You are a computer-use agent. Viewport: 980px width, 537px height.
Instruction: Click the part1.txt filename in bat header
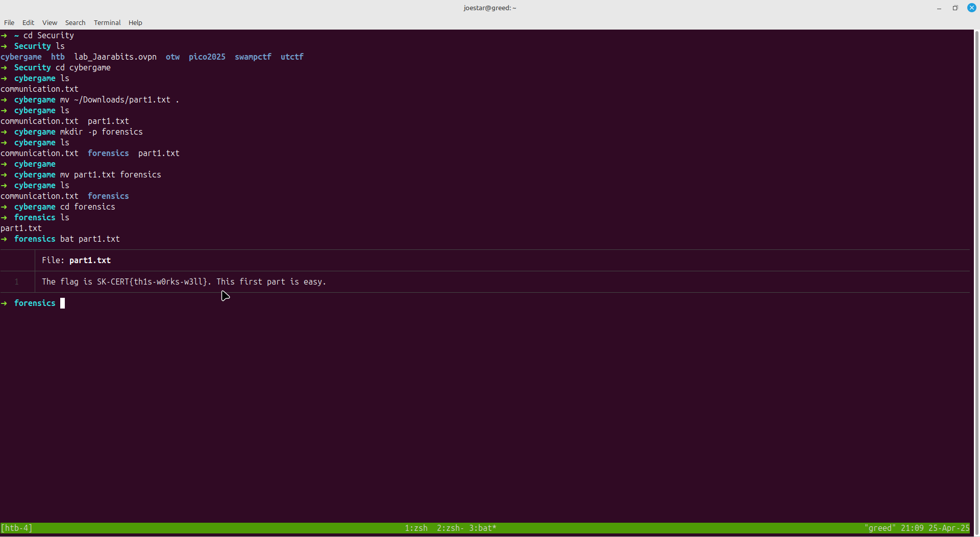pyautogui.click(x=90, y=260)
